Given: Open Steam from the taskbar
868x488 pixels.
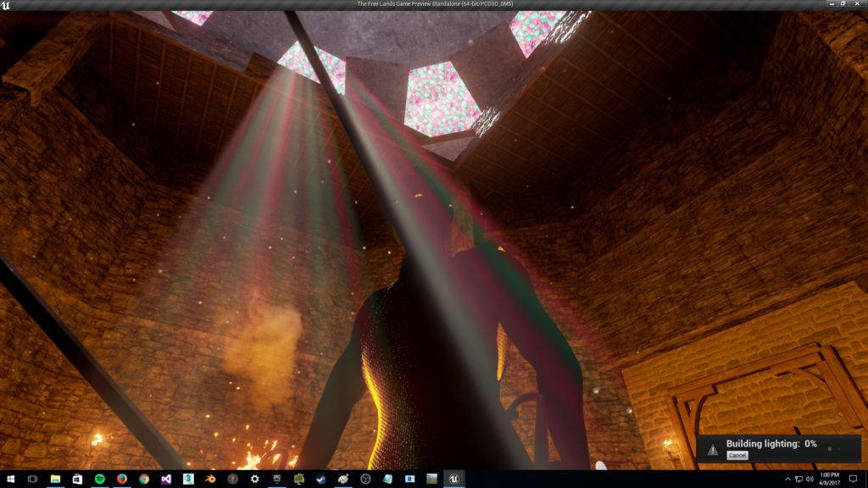Looking at the screenshot, I should pyautogui.click(x=321, y=480).
